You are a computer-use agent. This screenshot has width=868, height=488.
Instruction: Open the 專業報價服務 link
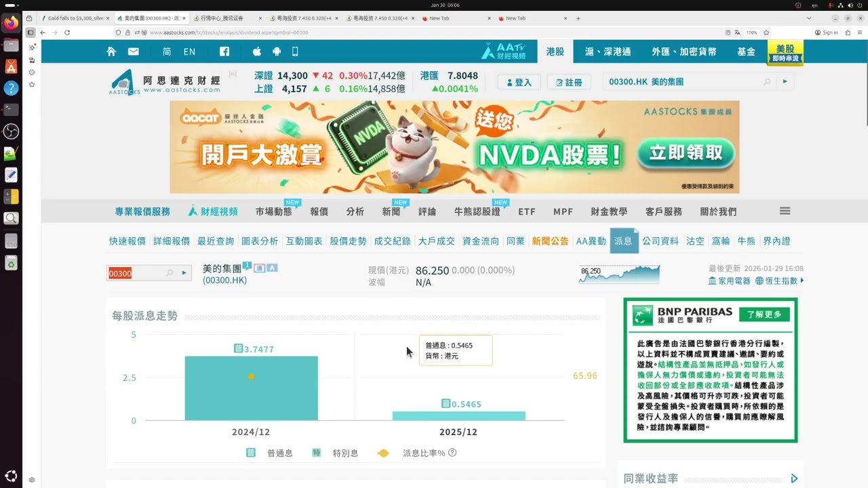click(142, 211)
